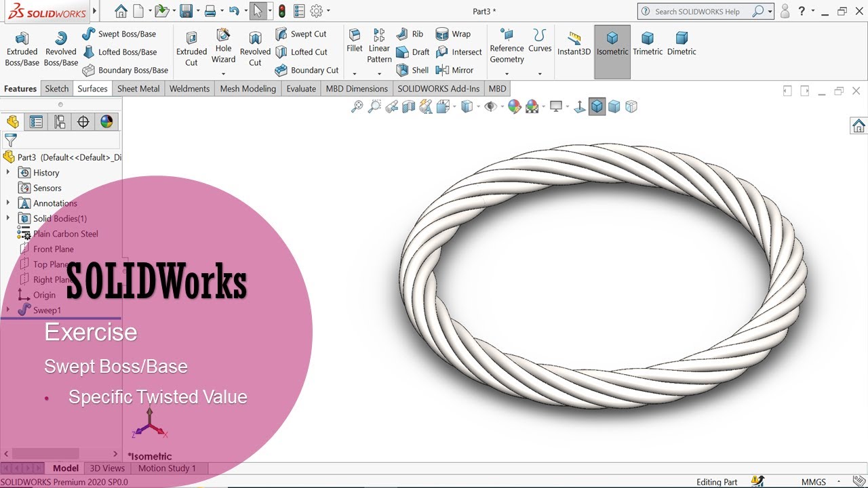The height and width of the screenshot is (488, 868).
Task: Open the Hole Wizard
Action: point(223,46)
